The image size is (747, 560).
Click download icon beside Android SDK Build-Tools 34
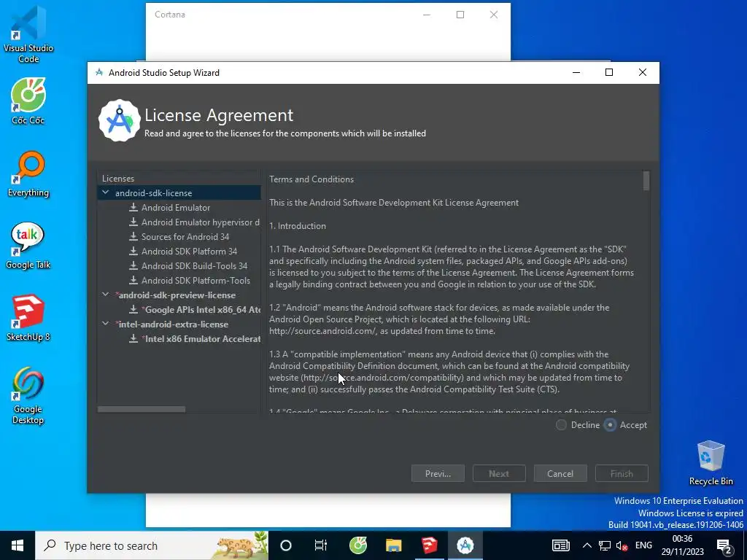tap(133, 265)
